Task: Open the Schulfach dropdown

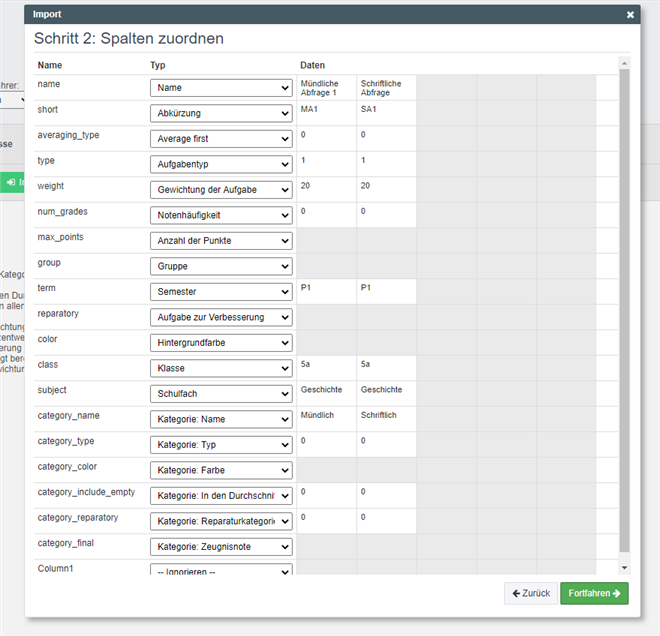Action: pyautogui.click(x=221, y=394)
